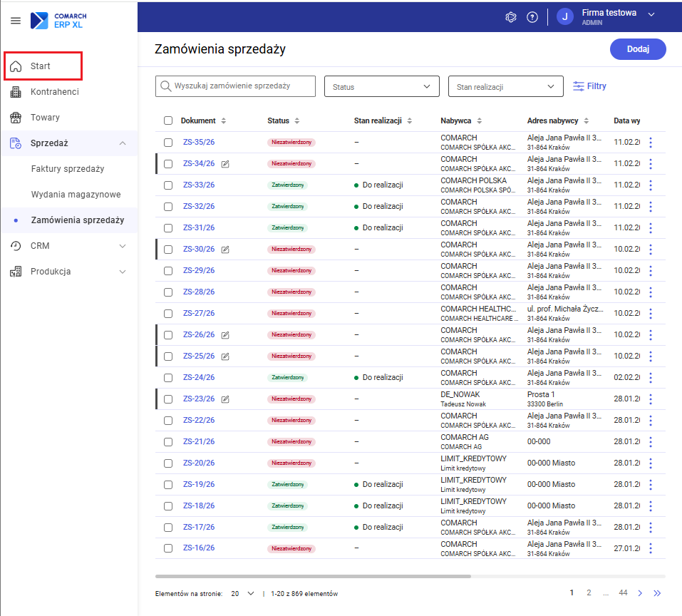This screenshot has width=682, height=616.
Task: Open the AI assistant icon in header
Action: (x=510, y=17)
